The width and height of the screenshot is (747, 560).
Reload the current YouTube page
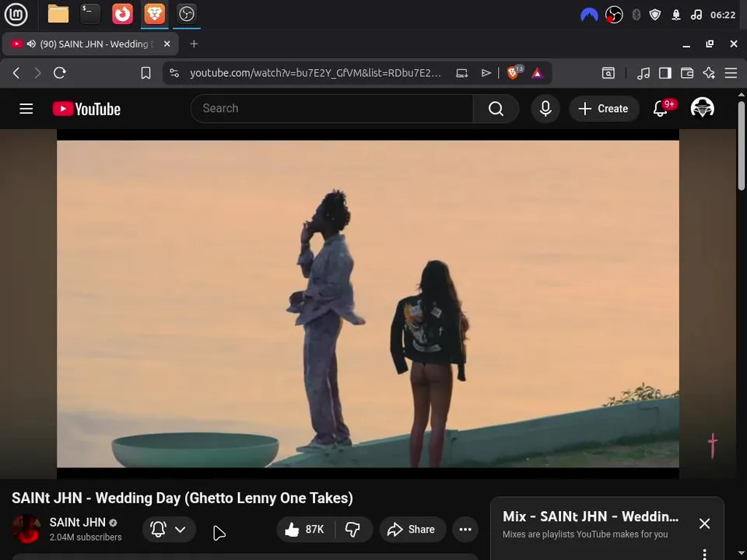(x=60, y=73)
